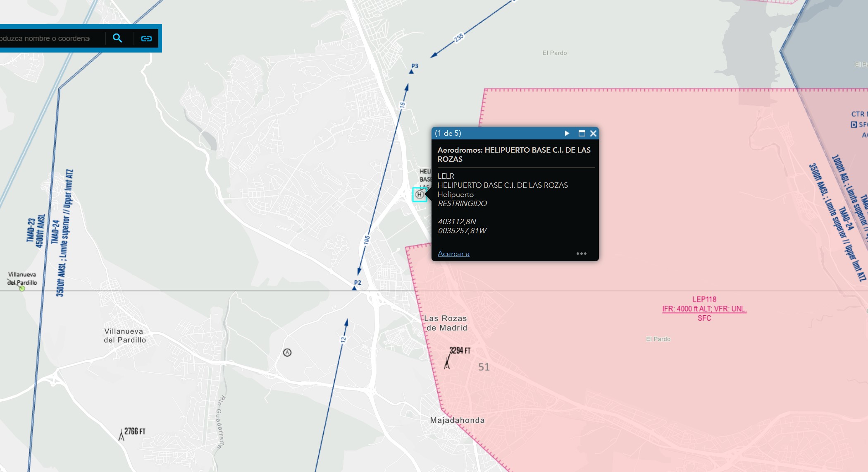Select the heliport H symbol on map
The width and height of the screenshot is (868, 472).
coord(419,194)
